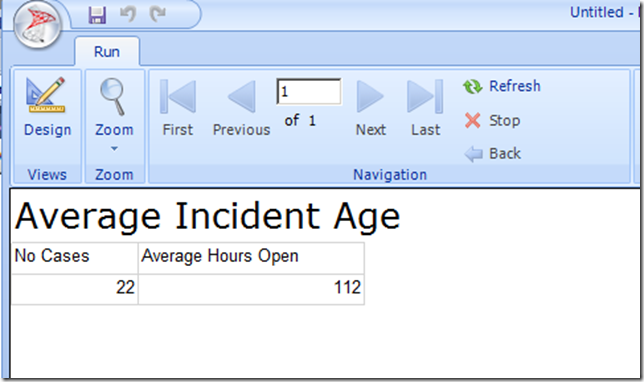Click the 'Views' group label
This screenshot has width=644, height=382.
click(47, 175)
